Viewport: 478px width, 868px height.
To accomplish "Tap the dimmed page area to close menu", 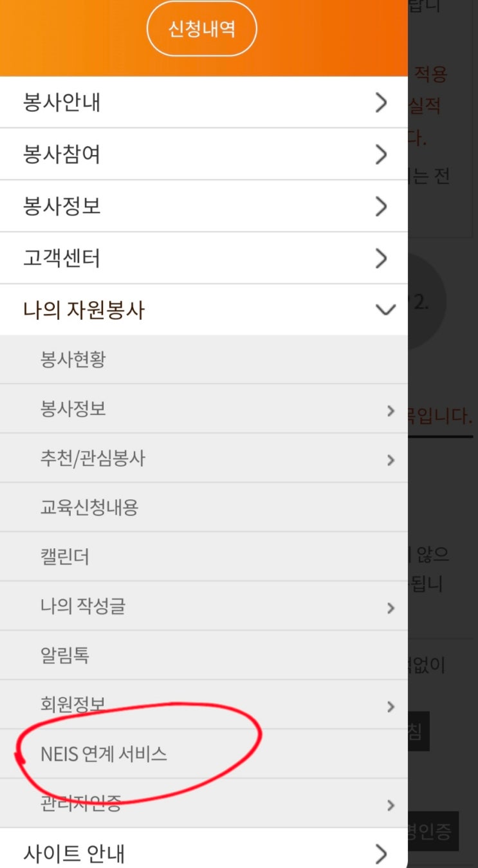I will [x=444, y=502].
